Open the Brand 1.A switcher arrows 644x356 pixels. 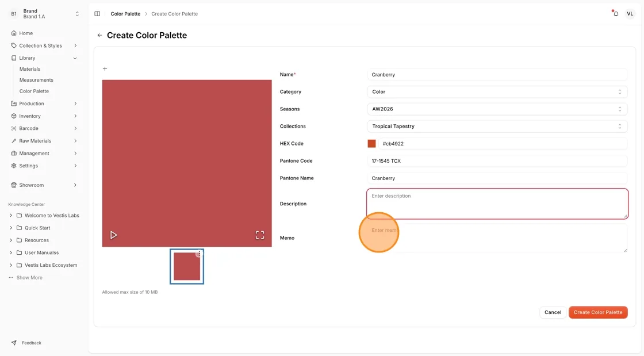pos(77,14)
